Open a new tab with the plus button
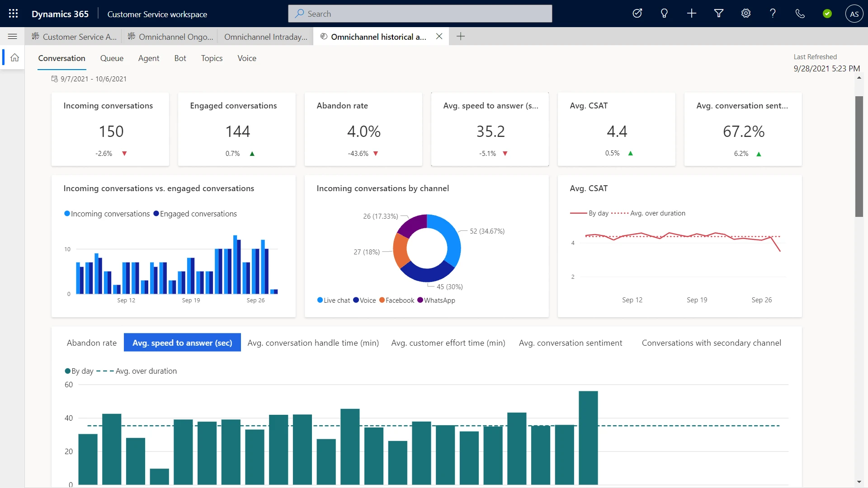The image size is (868, 488). [x=461, y=36]
